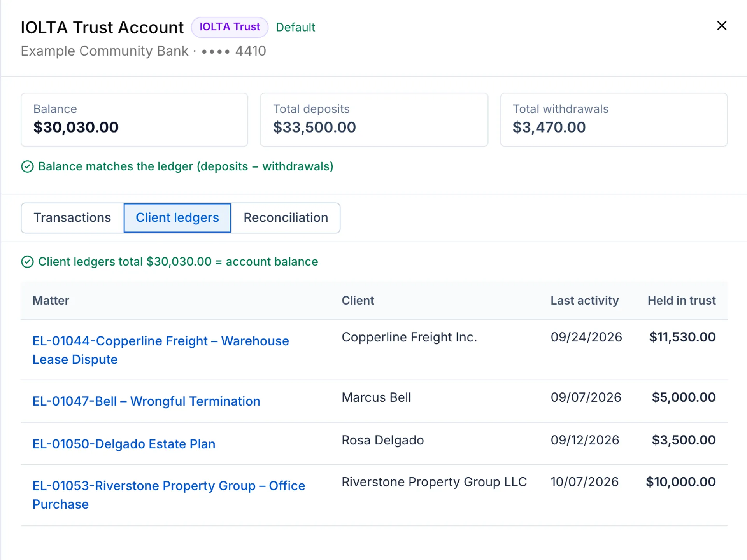Click the green Default label

(x=295, y=27)
